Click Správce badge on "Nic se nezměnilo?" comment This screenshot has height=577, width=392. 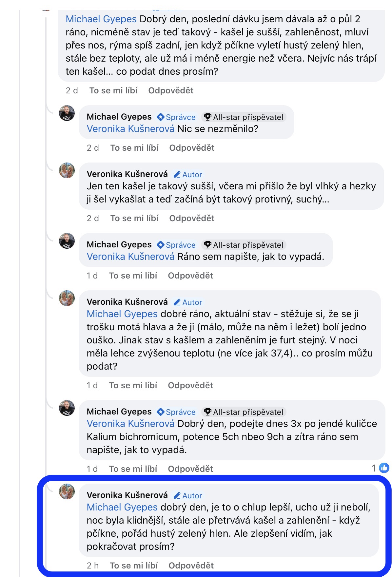[x=176, y=117]
